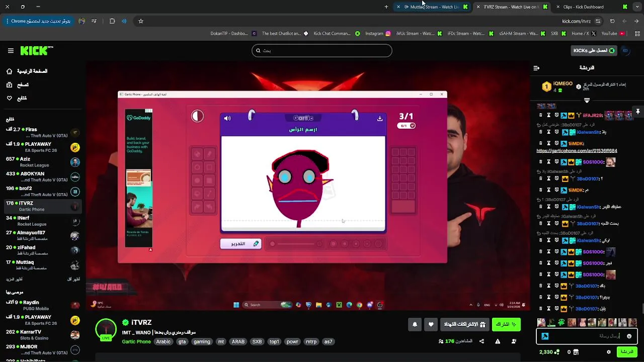The width and height of the screenshot is (644, 362).
Task: Click the gta tag
Action: pos(182,341)
